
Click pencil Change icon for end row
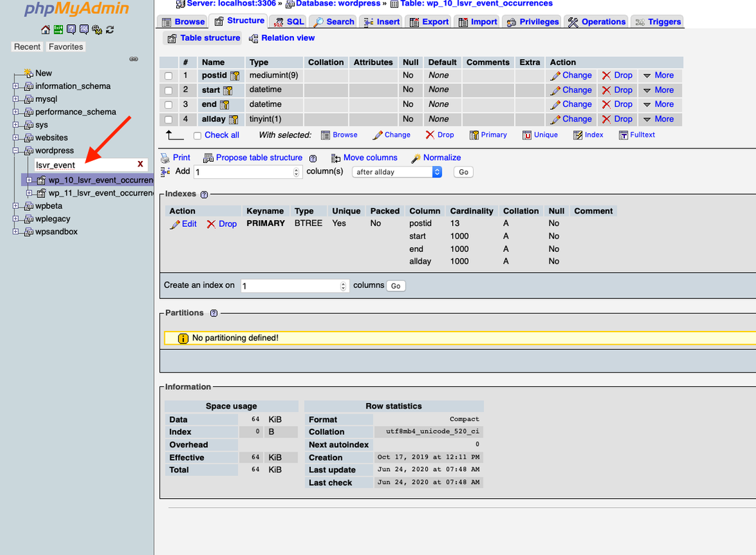click(x=556, y=105)
